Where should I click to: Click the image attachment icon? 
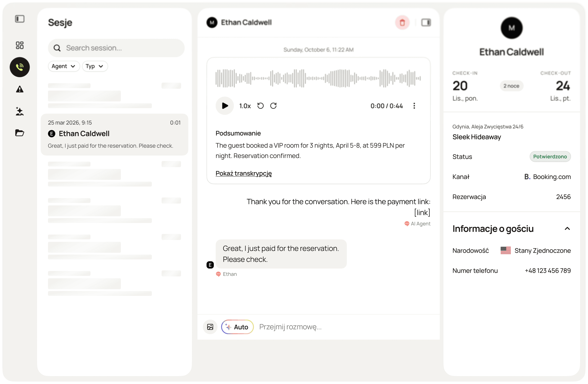pos(210,327)
